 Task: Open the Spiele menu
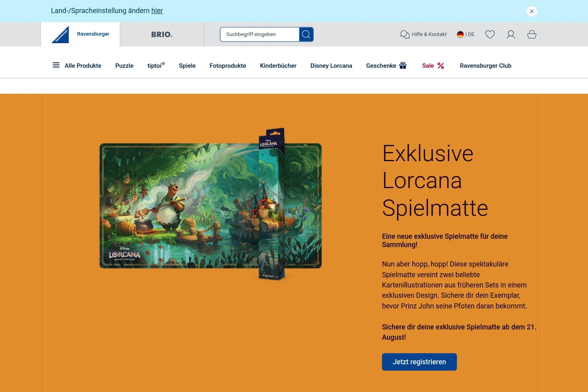coord(187,66)
